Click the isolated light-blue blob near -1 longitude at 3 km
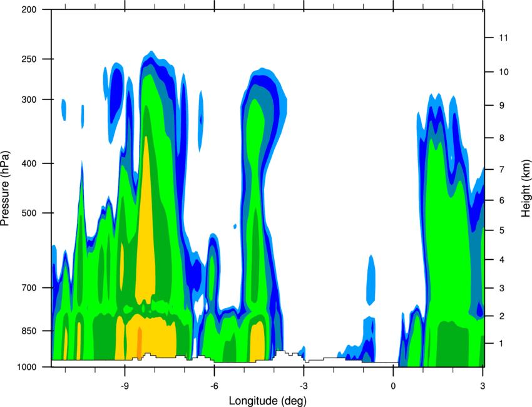Screen dimensions: 532x407 tap(371, 281)
